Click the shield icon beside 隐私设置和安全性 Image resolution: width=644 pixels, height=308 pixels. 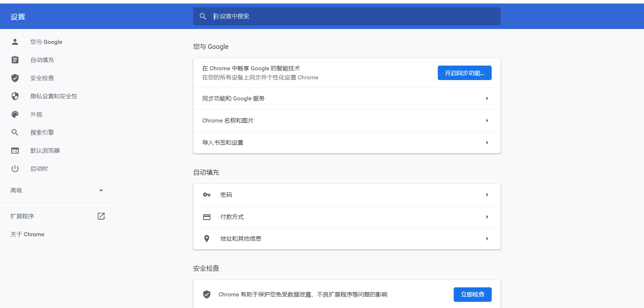(x=15, y=96)
